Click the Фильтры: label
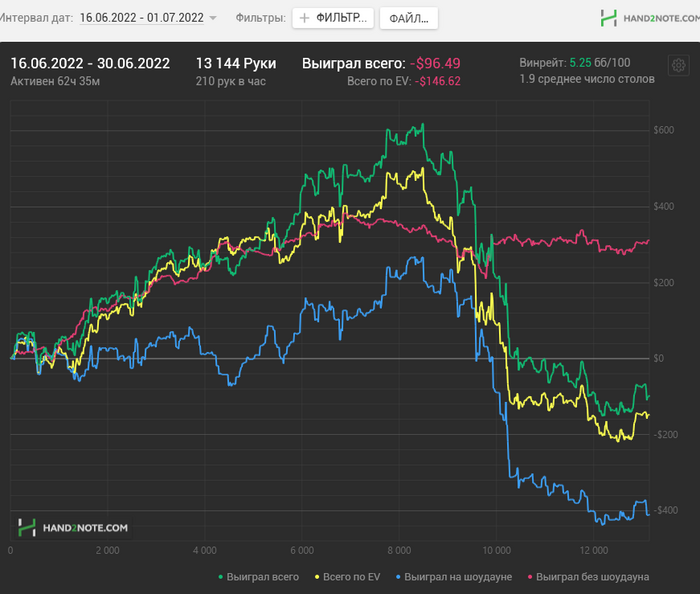 click(260, 18)
